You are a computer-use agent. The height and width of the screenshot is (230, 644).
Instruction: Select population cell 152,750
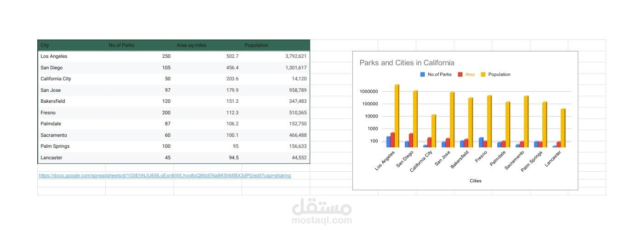point(298,123)
